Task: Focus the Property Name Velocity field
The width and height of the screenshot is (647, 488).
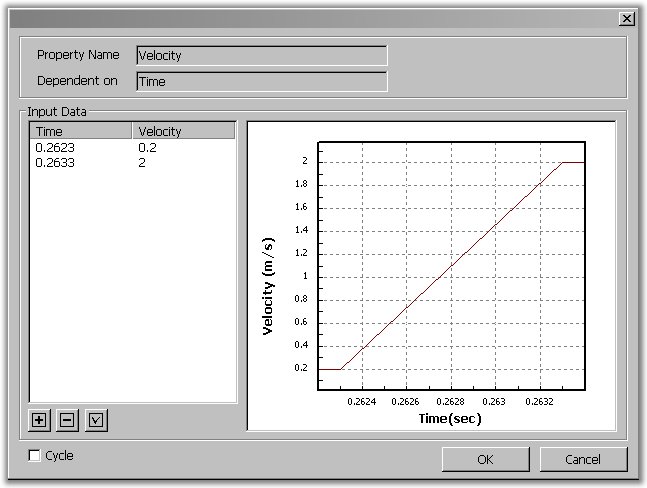Action: click(262, 56)
